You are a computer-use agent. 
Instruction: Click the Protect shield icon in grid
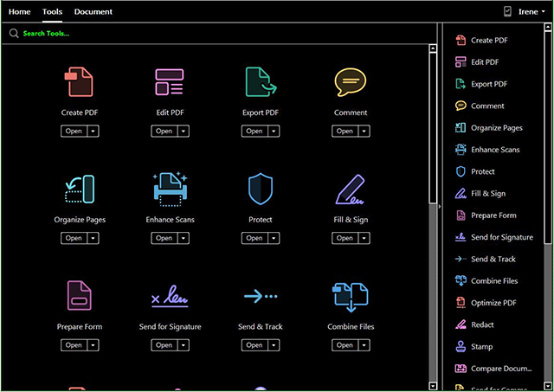click(x=261, y=189)
